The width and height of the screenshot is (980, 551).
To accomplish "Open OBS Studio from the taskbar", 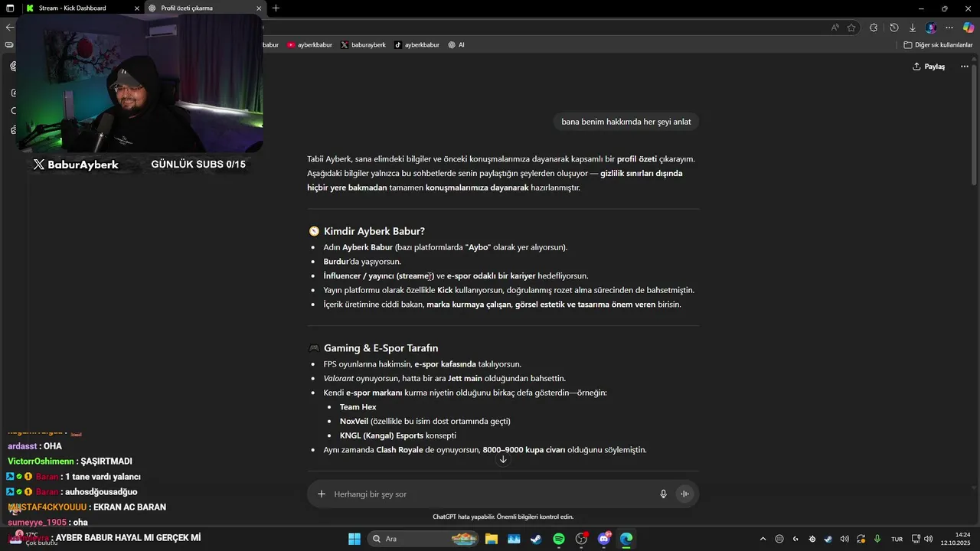I will [x=581, y=539].
